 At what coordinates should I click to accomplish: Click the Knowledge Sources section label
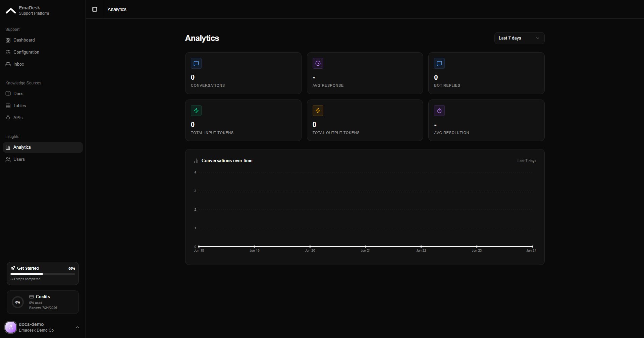[x=23, y=83]
